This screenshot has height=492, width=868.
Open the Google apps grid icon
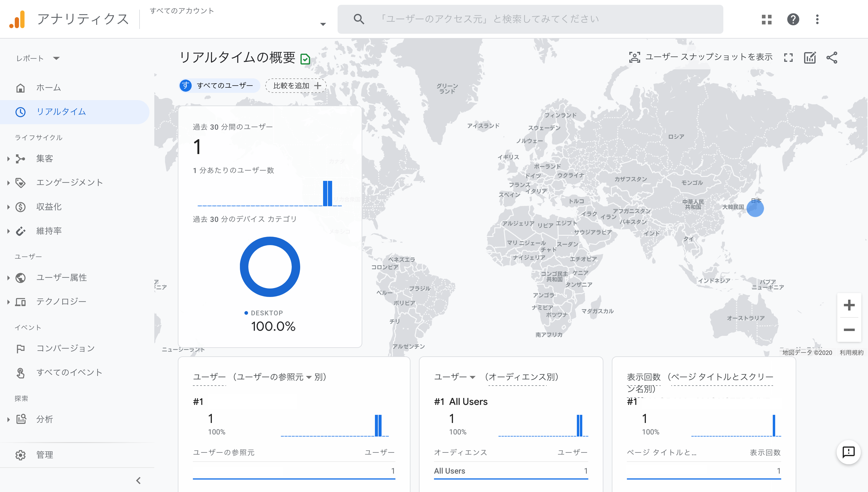pyautogui.click(x=766, y=19)
